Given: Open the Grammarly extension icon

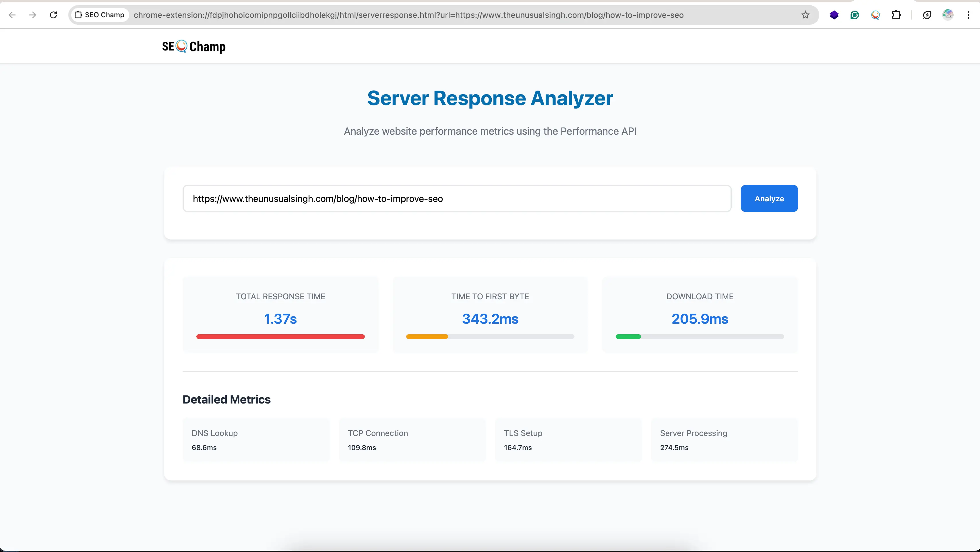Looking at the screenshot, I should coord(855,15).
